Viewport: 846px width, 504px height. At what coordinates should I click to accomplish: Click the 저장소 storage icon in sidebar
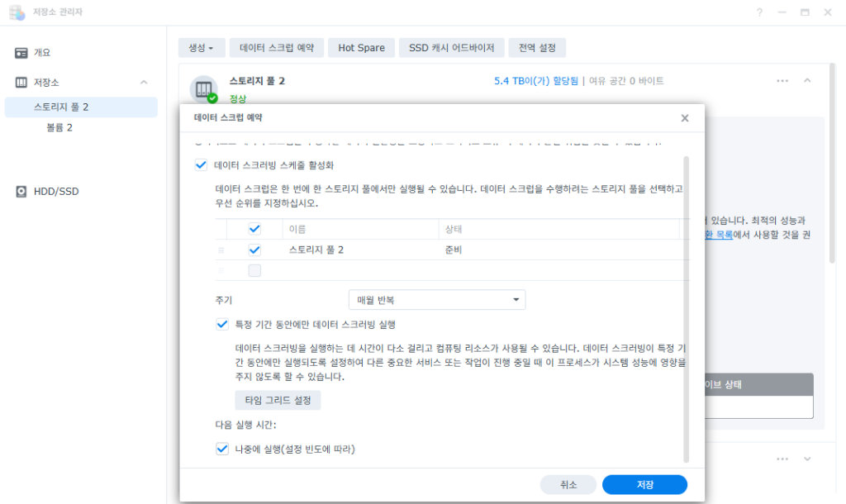tap(21, 83)
